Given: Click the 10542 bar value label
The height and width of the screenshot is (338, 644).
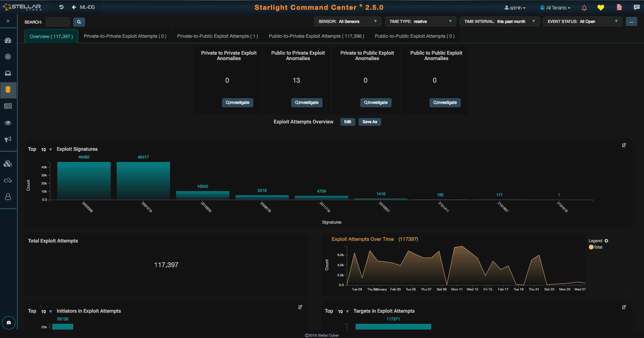Looking at the screenshot, I should pyautogui.click(x=203, y=187).
